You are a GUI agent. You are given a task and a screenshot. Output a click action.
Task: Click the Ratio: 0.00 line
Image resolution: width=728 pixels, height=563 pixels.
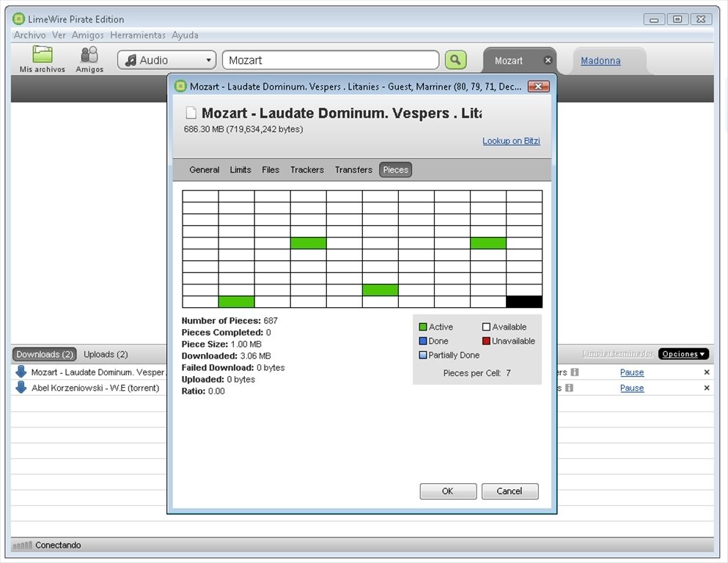point(203,391)
